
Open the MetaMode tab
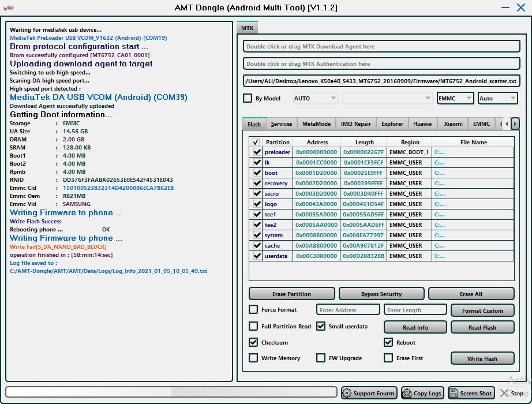tap(317, 124)
